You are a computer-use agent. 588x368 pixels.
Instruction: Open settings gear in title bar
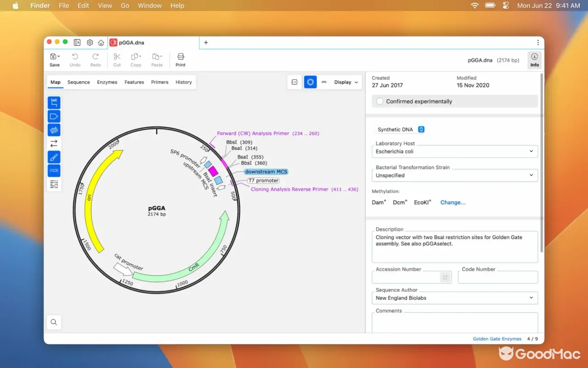90,42
